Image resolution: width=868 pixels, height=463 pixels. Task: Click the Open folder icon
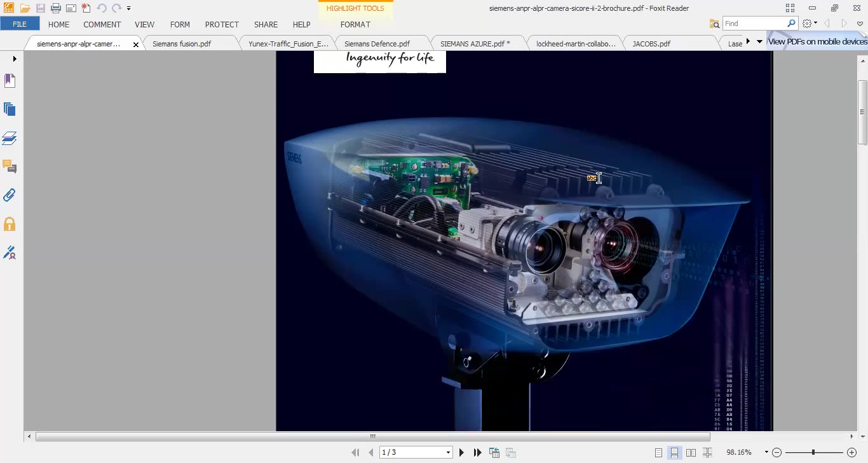click(25, 8)
